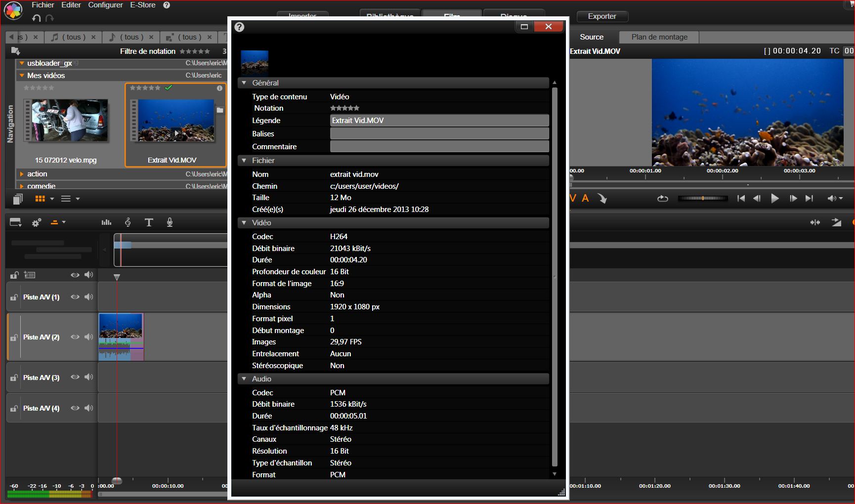Image resolution: width=855 pixels, height=504 pixels.
Task: Click the treble clef music creation icon
Action: 128,222
